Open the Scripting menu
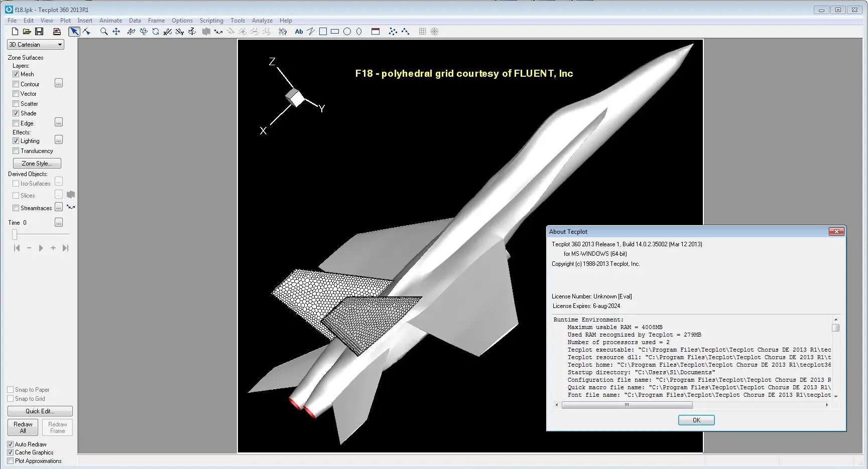Image resolution: width=868 pixels, height=469 pixels. [x=211, y=21]
